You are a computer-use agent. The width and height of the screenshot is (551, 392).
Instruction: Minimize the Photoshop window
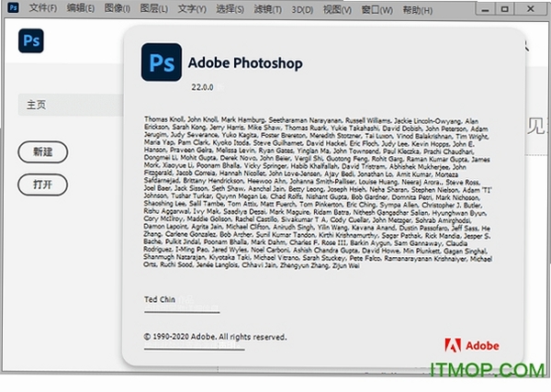pos(485,9)
